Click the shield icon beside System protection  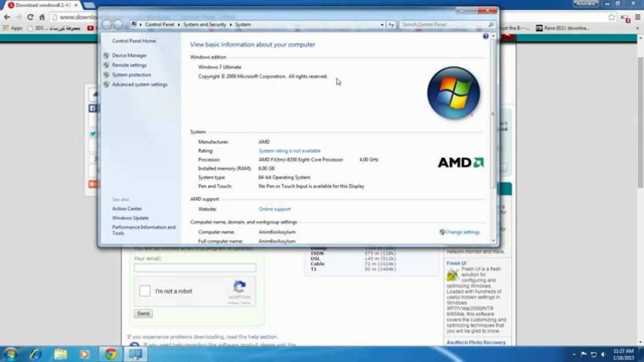click(x=106, y=75)
